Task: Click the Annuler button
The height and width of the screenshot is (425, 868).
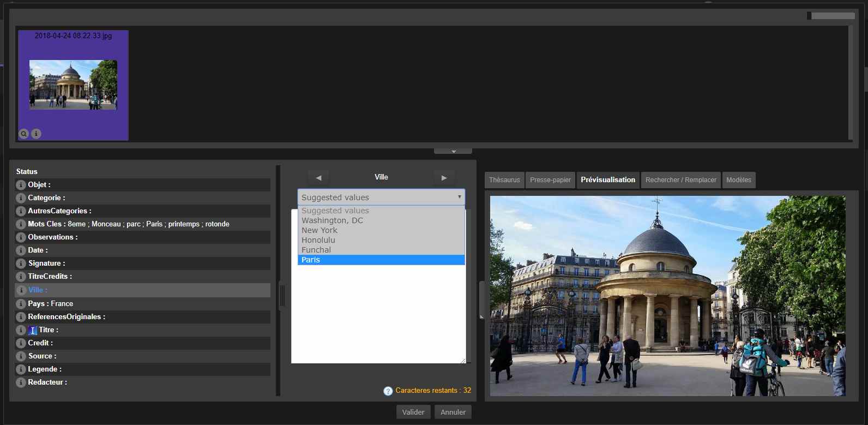Action: 453,412
